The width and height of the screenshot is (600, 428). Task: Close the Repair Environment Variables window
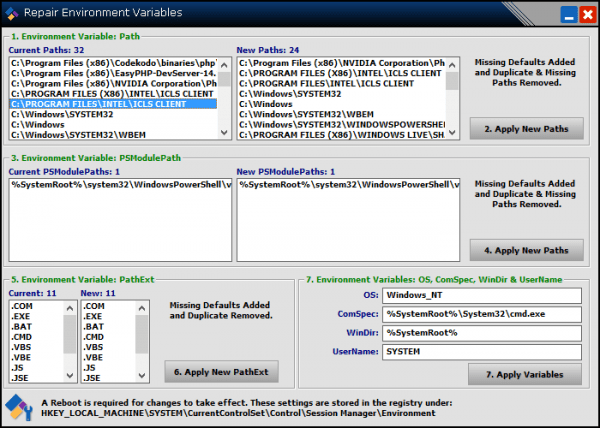tap(587, 15)
